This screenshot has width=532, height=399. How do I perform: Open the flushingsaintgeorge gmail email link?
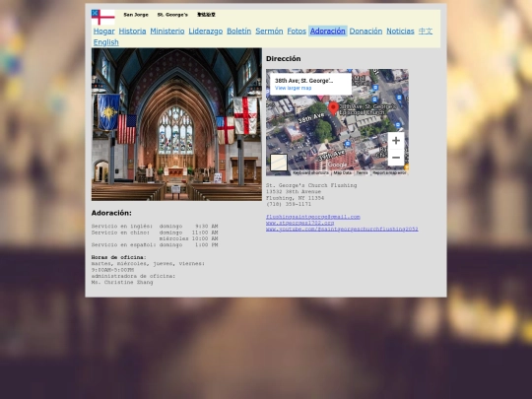pos(313,217)
